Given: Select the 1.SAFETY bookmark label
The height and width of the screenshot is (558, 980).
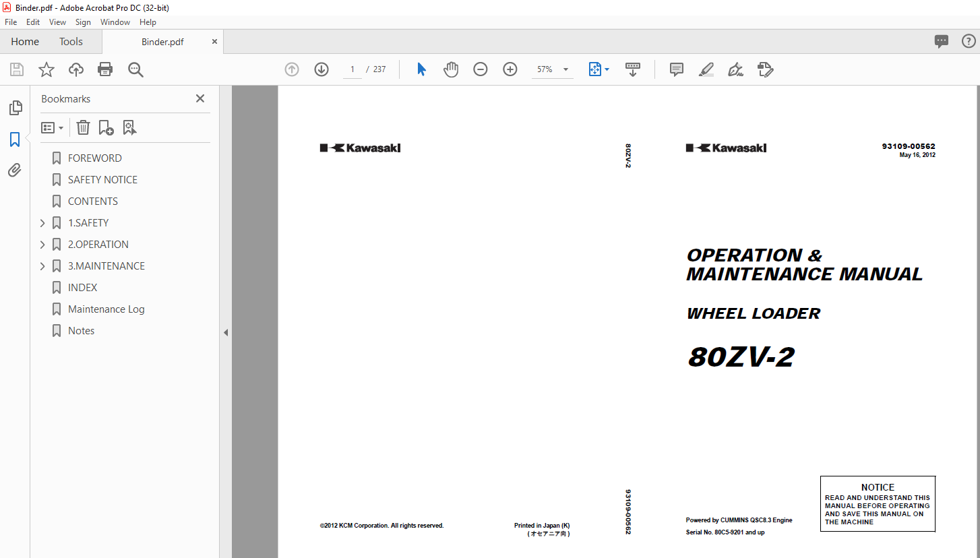Looking at the screenshot, I should [88, 223].
